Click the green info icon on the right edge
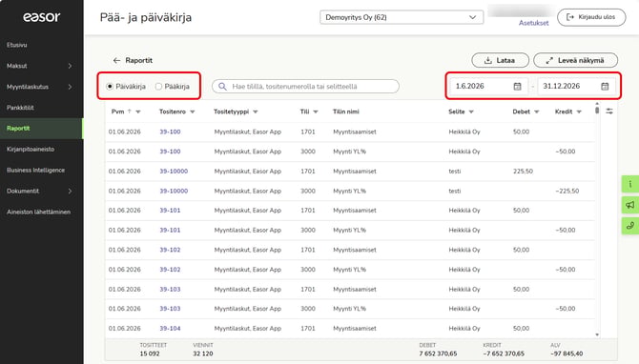Screen dimensions: 639x364 [x=630, y=184]
